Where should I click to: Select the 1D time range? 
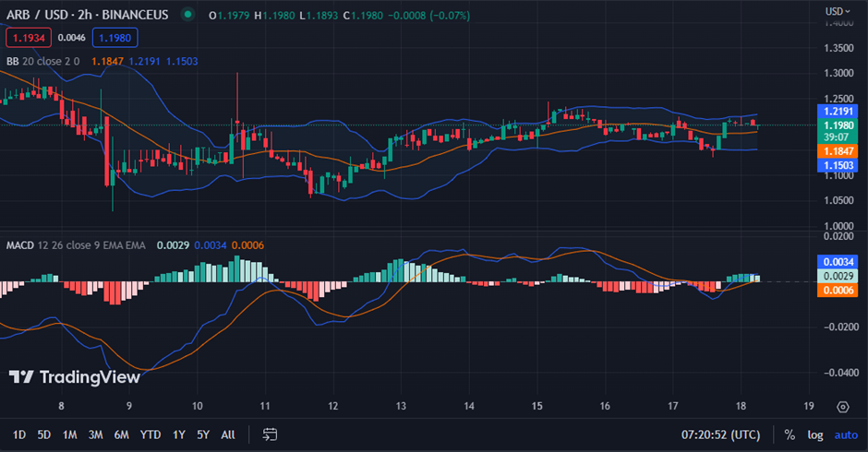click(x=19, y=434)
